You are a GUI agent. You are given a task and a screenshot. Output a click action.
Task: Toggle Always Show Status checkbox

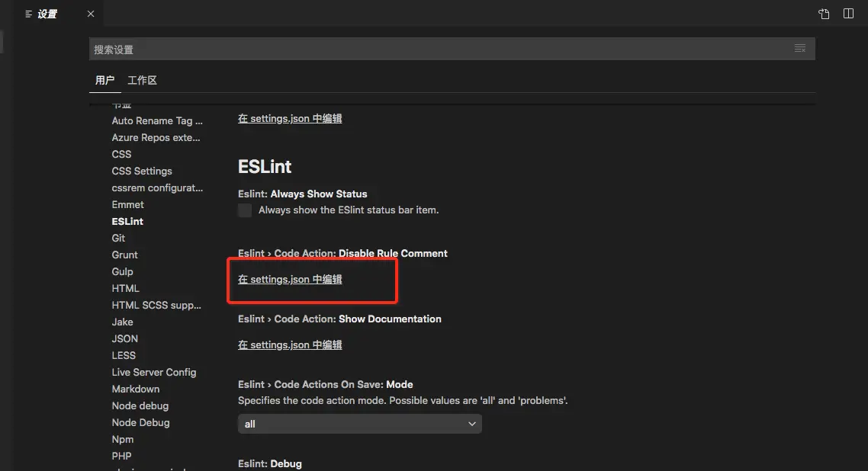pos(245,210)
